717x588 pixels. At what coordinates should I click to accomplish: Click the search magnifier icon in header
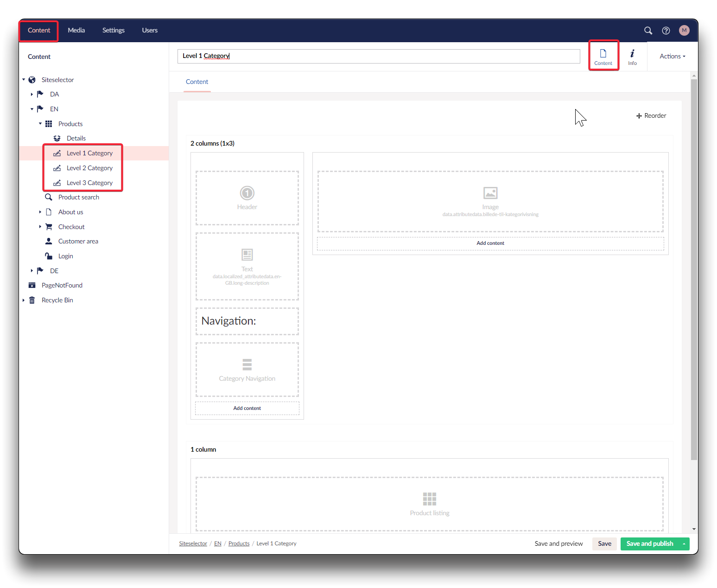[648, 31]
